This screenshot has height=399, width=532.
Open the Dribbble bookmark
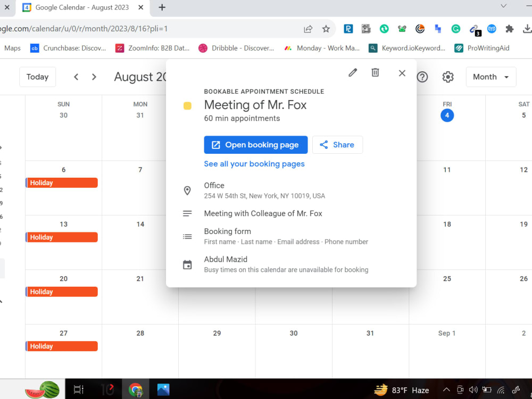pyautogui.click(x=236, y=48)
